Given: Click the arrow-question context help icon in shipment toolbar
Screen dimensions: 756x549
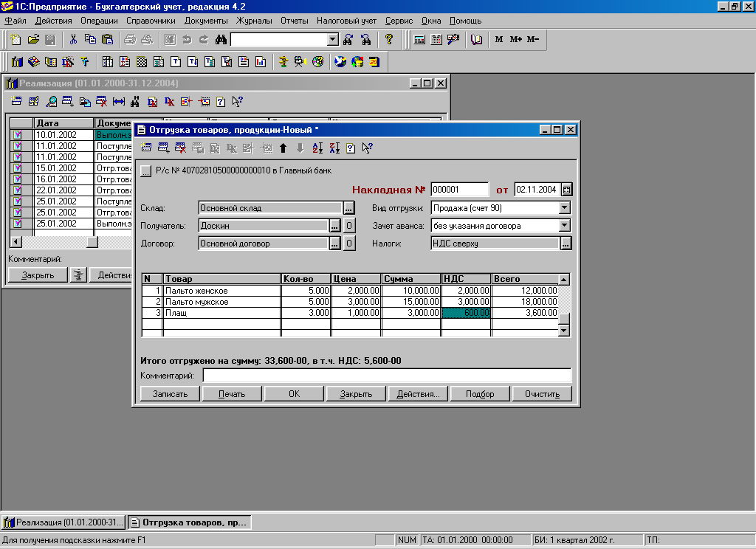Looking at the screenshot, I should coord(368,148).
